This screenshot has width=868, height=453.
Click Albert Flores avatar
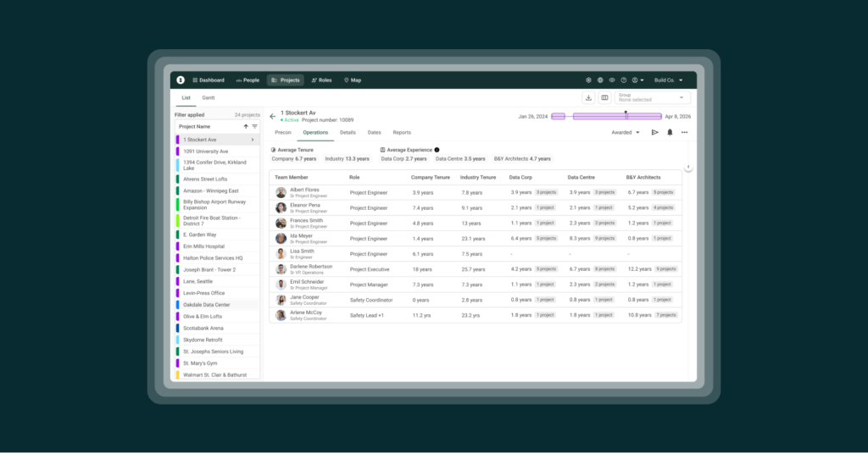pyautogui.click(x=281, y=192)
